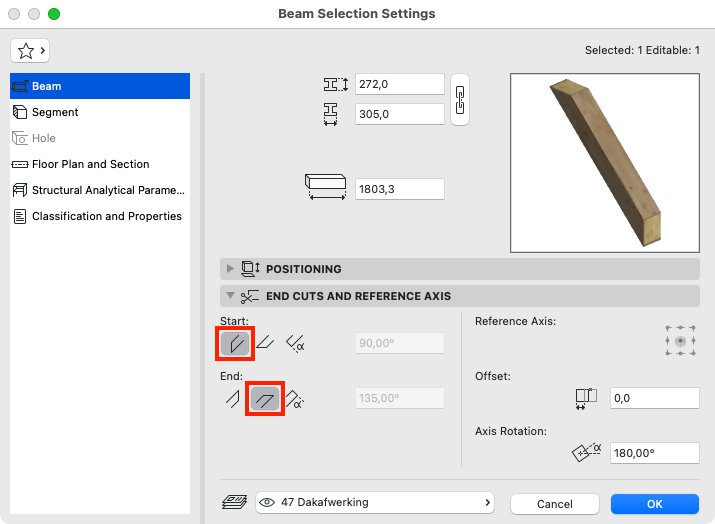Screen dimensions: 715x524
Task: Toggle the chain link between height and width
Action: pyautogui.click(x=460, y=99)
